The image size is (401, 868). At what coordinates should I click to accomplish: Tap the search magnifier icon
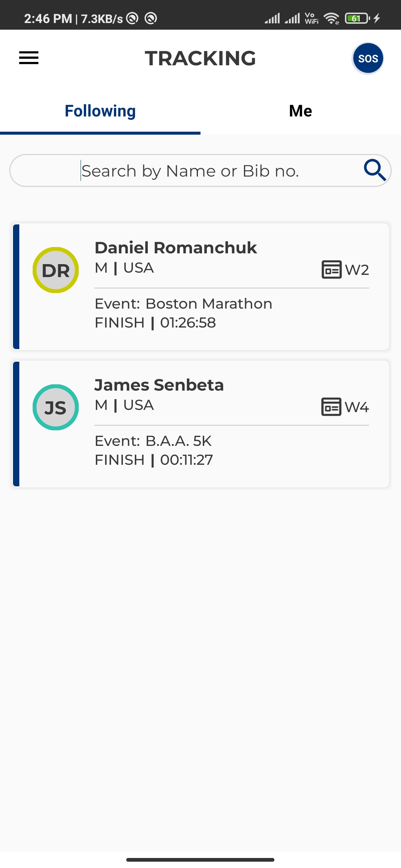[x=374, y=170]
